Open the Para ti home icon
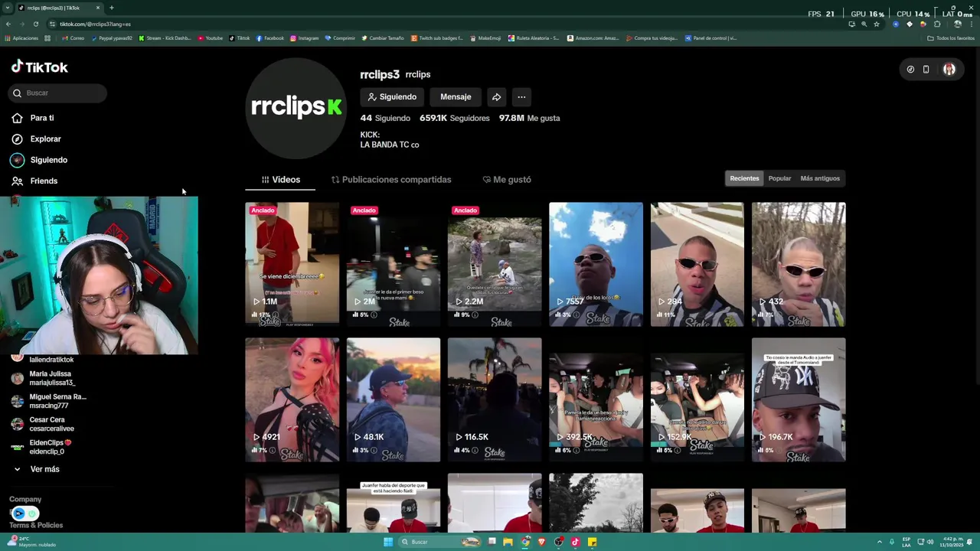Image resolution: width=980 pixels, height=551 pixels. click(17, 118)
